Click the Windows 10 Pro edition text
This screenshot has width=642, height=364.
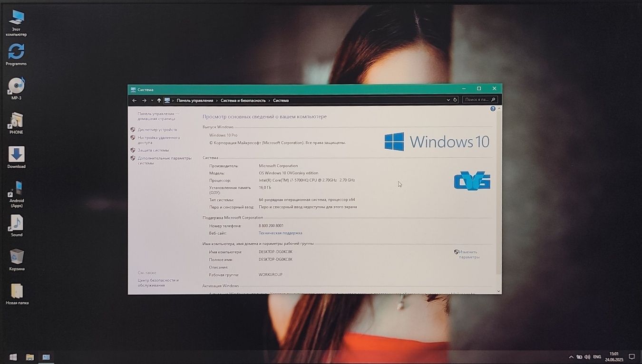click(x=223, y=135)
